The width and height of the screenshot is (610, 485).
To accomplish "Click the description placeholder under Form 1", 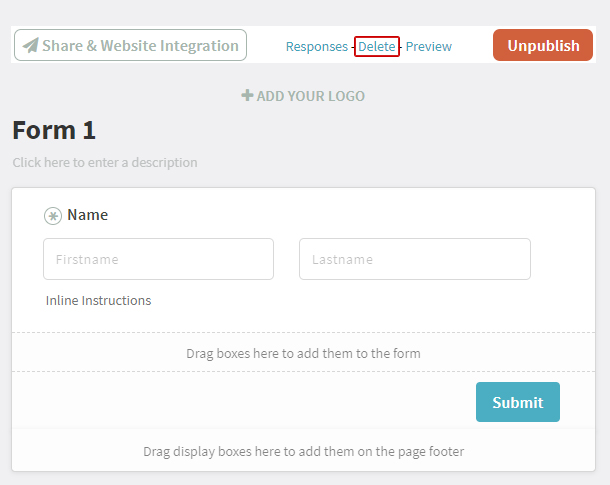I will click(105, 163).
